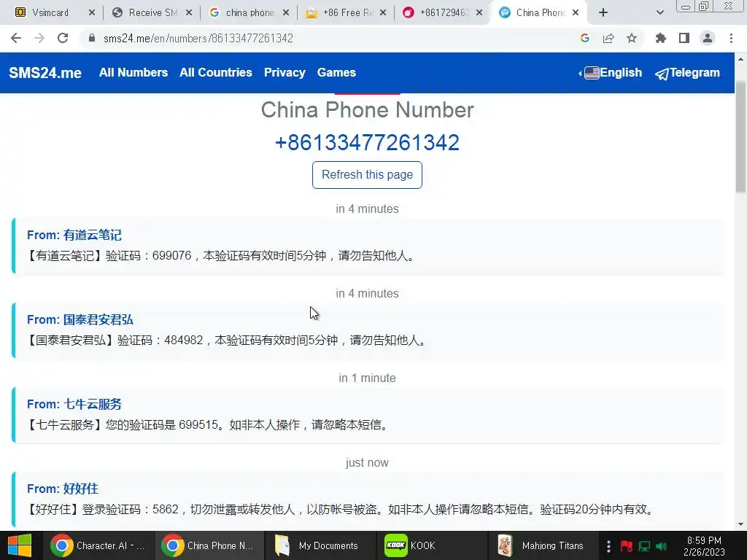Open the user profile avatar icon
This screenshot has width=747, height=560.
point(708,38)
